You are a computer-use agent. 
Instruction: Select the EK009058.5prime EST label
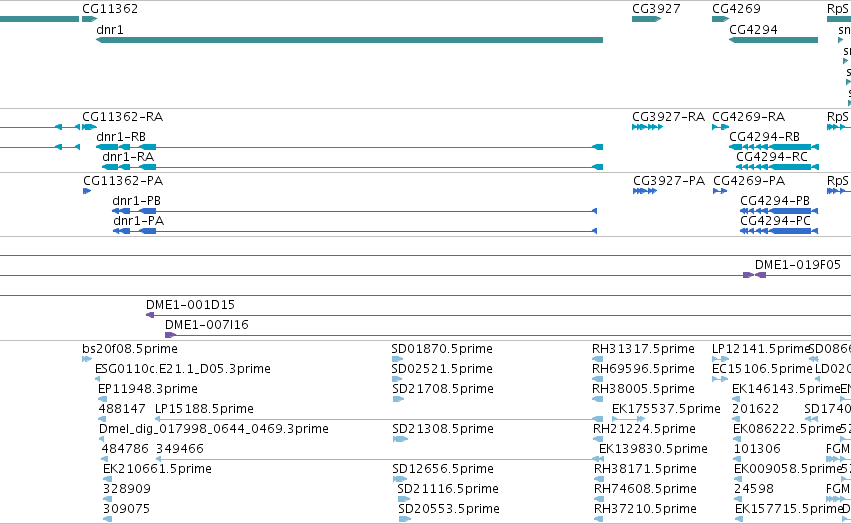[x=788, y=469]
